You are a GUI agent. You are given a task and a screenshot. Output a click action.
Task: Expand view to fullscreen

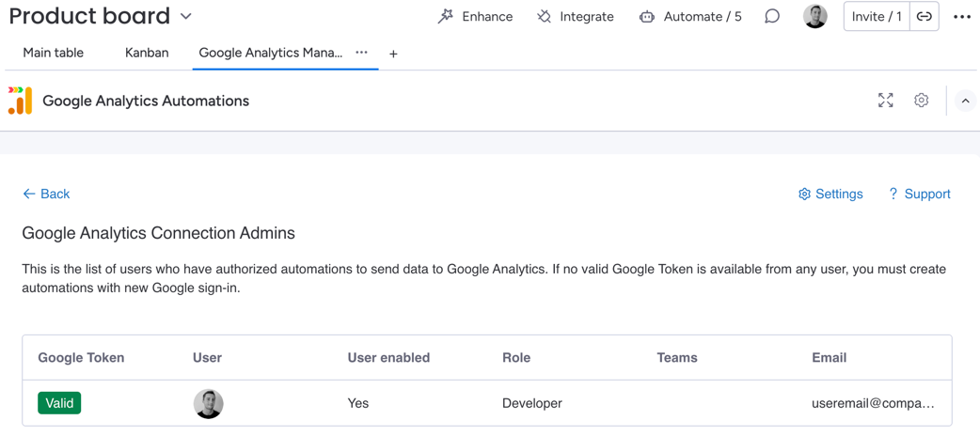pyautogui.click(x=886, y=100)
